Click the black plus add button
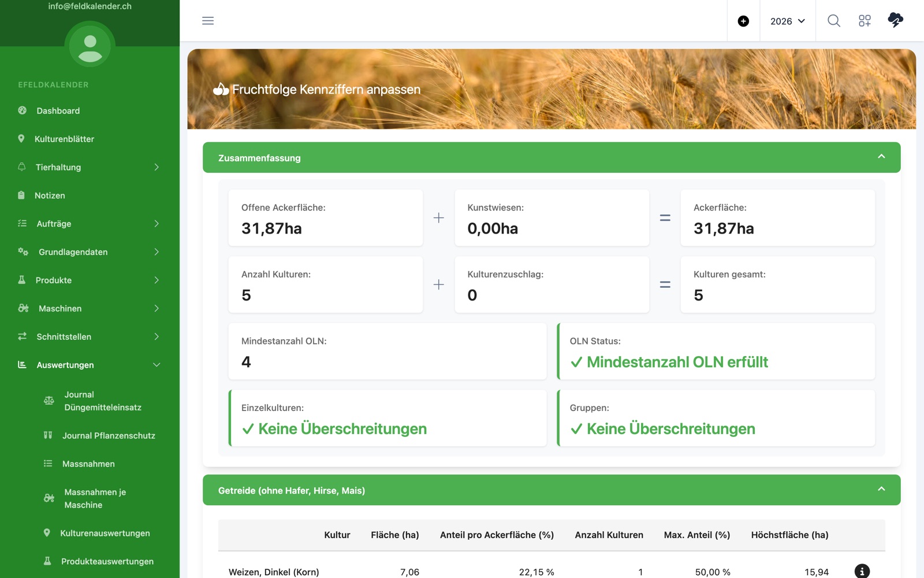This screenshot has width=924, height=578. coord(743,21)
